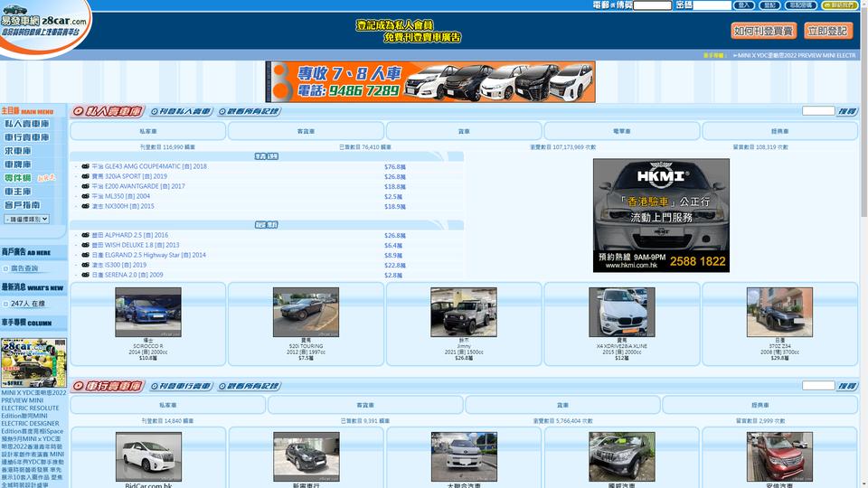Open the 520i TOURING car thumbnail

point(306,312)
